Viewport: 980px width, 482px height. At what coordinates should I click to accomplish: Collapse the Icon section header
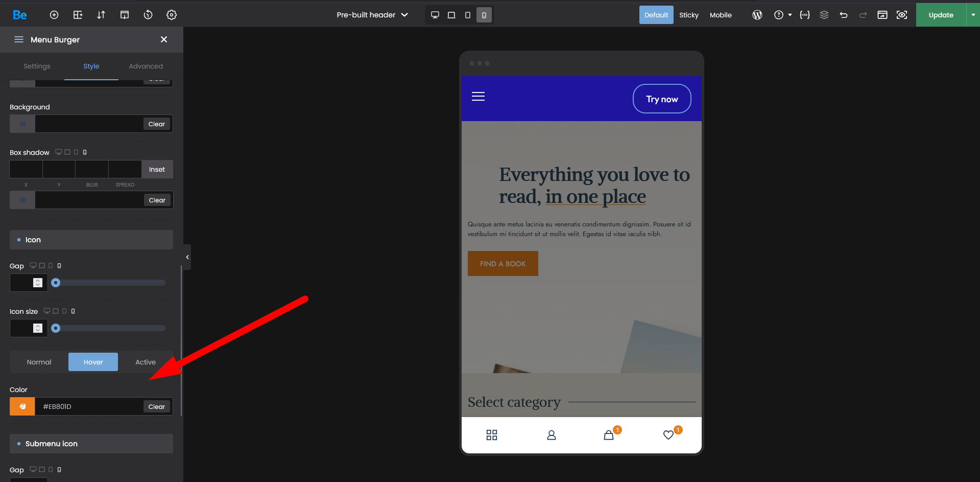tap(91, 240)
